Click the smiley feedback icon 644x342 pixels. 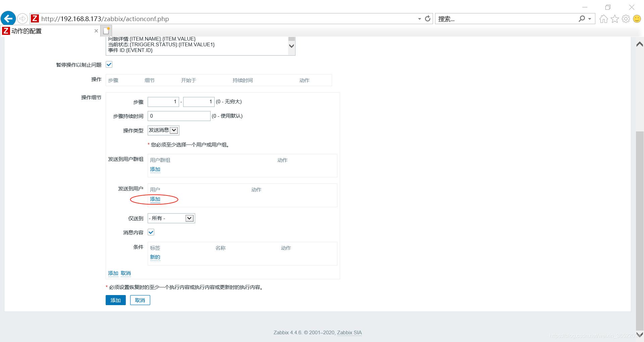point(637,19)
